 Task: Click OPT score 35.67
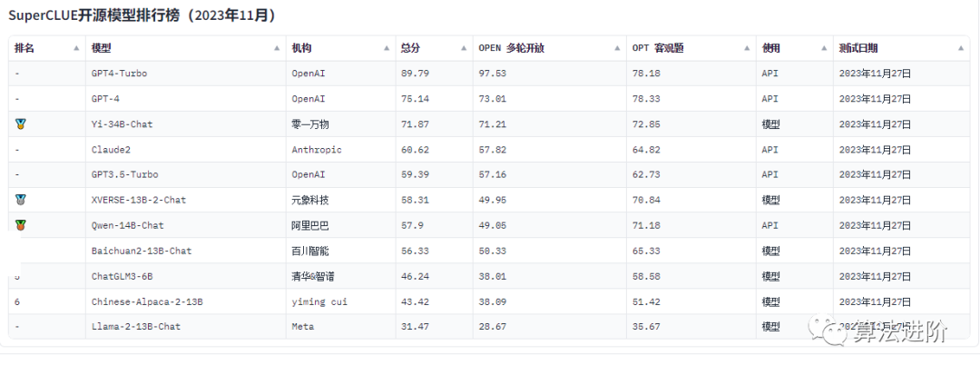[x=646, y=326]
